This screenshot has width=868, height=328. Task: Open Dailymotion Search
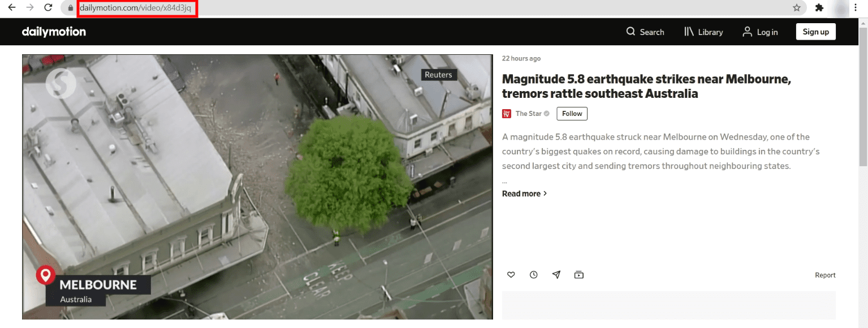click(x=645, y=32)
